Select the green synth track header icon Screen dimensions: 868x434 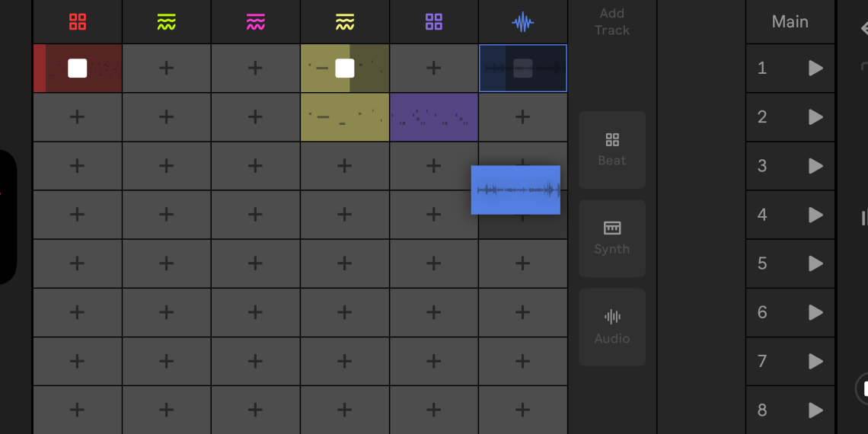(x=167, y=22)
